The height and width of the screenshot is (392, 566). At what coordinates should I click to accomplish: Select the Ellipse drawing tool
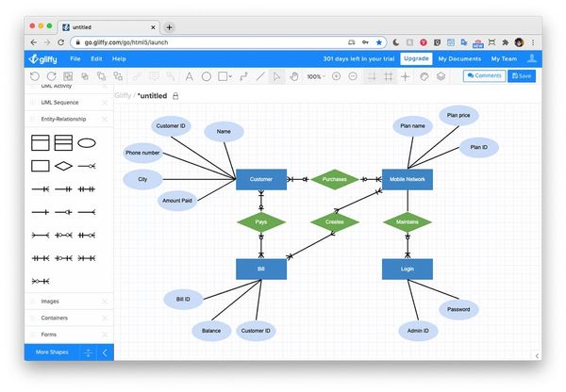[206, 76]
